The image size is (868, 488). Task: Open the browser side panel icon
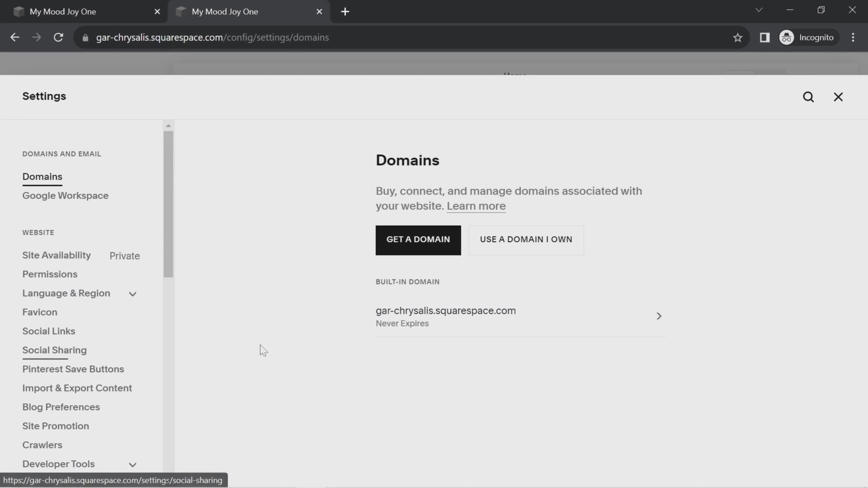(x=764, y=37)
